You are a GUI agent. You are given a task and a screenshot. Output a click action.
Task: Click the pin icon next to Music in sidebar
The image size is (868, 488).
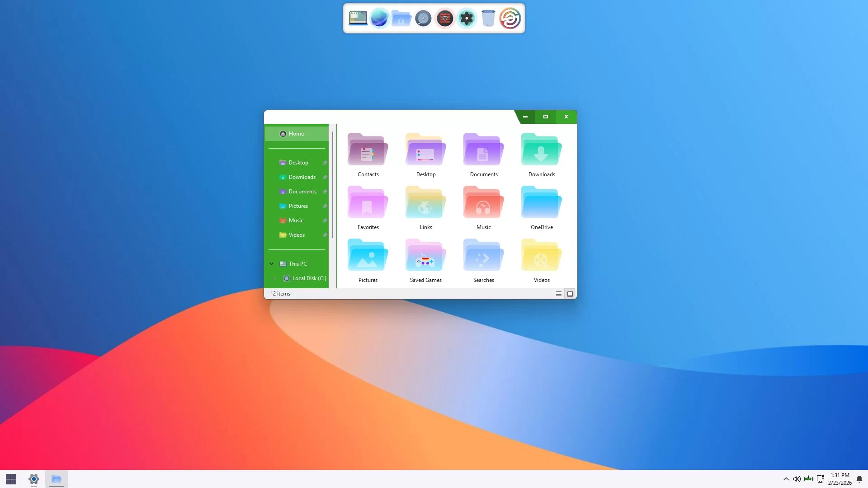325,221
